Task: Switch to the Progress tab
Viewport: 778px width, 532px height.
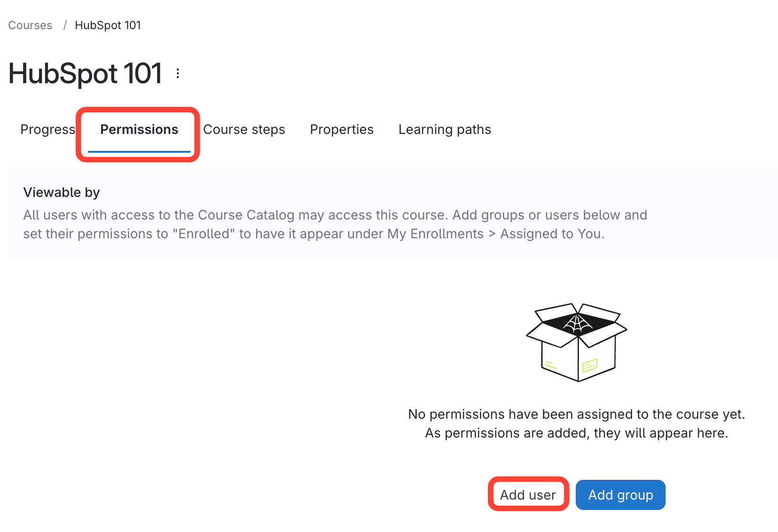Action: point(48,130)
